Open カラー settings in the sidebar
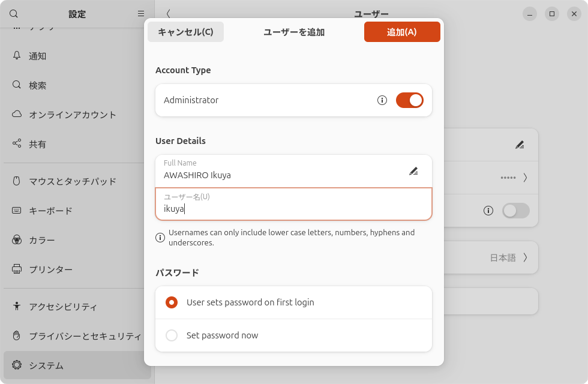 pyautogui.click(x=77, y=240)
